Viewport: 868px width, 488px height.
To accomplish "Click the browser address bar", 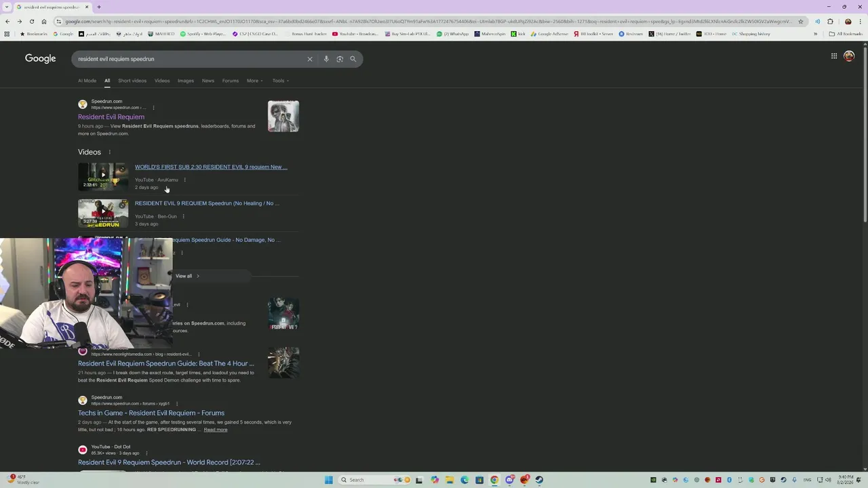I will click(427, 22).
